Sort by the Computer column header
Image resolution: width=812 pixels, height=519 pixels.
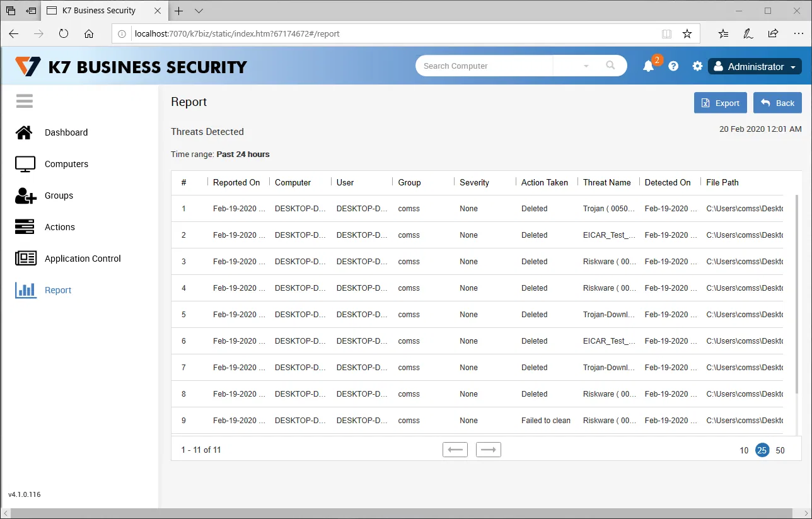point(293,182)
